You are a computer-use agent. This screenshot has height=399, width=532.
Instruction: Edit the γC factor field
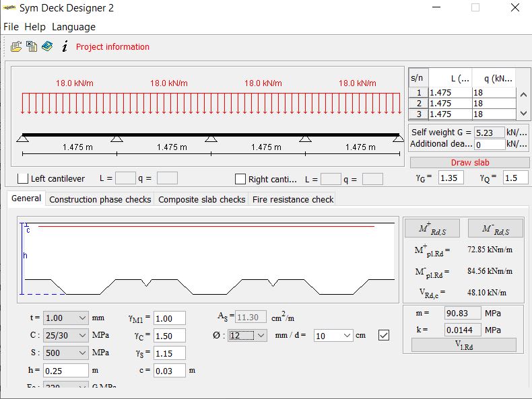click(169, 336)
